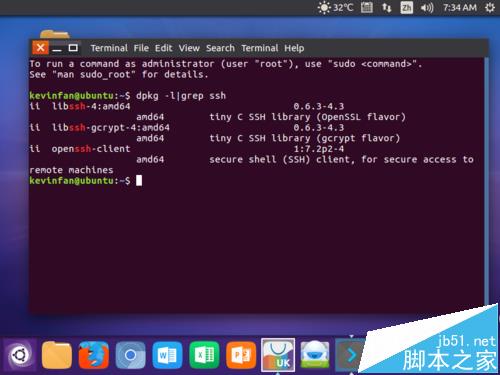
Task: Open the Help menu
Action: (294, 48)
